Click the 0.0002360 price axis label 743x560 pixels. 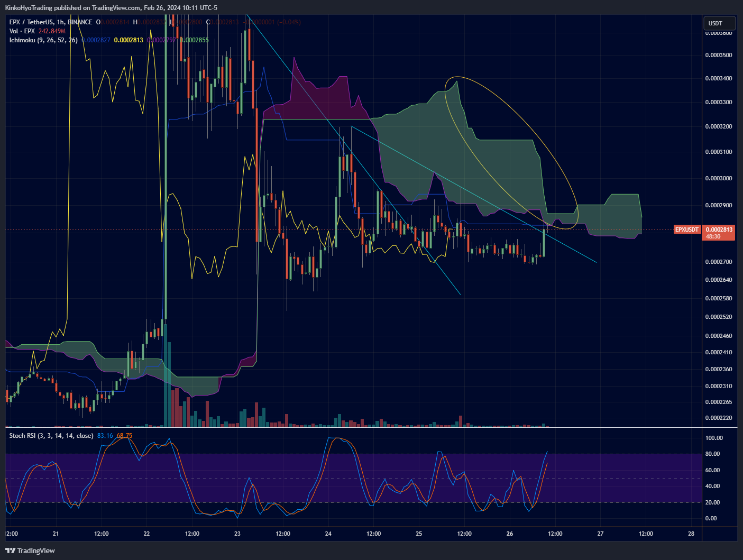(719, 370)
